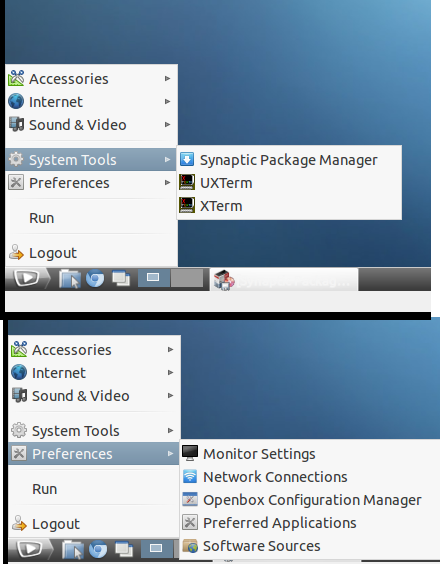
Task: Launch Synaptic Package Manager from the submenu
Action: pos(289,160)
